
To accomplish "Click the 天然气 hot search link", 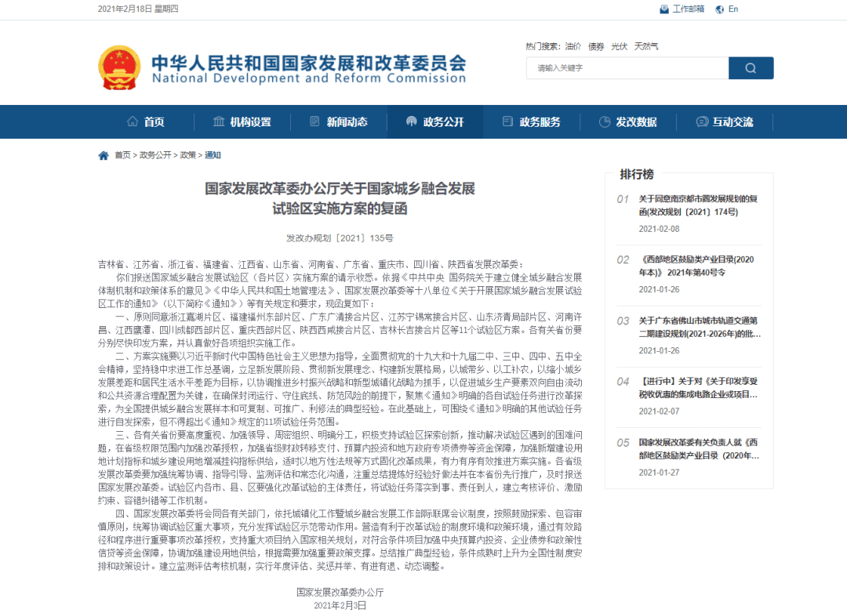I will tap(646, 46).
